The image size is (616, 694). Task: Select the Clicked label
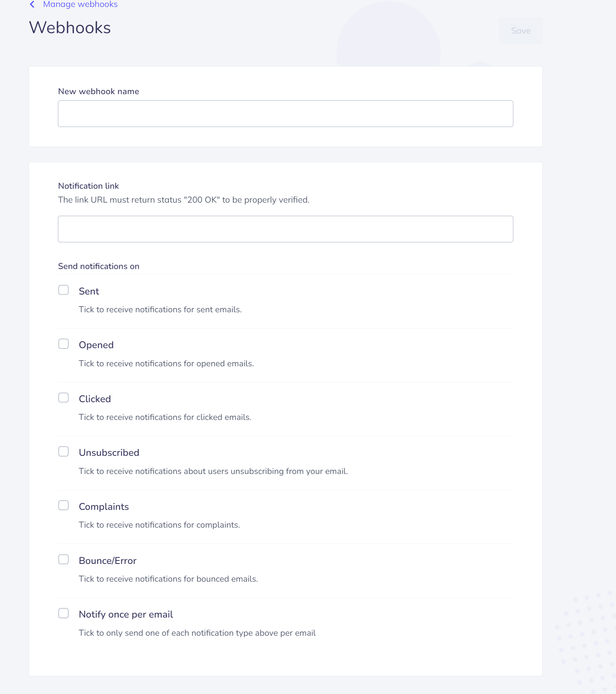tap(95, 399)
